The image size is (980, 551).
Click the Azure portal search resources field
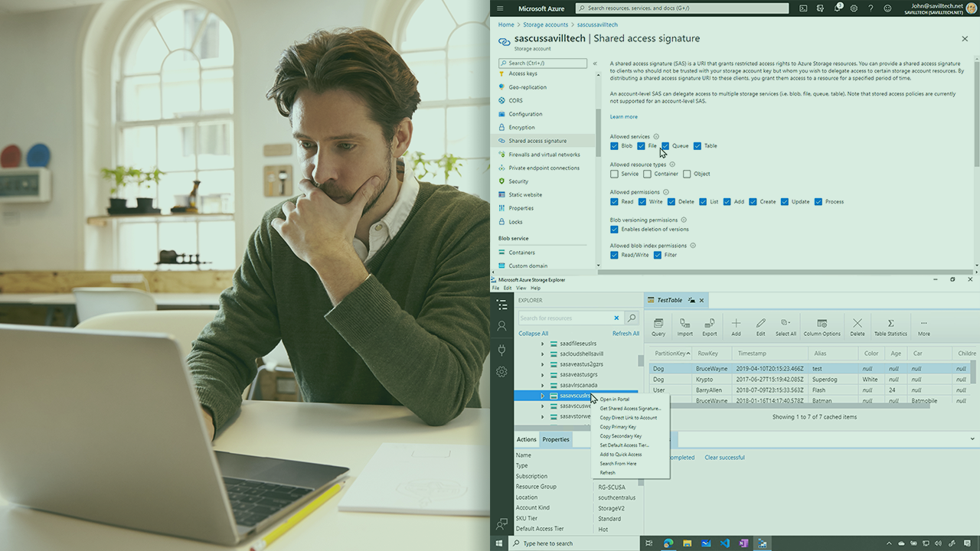(x=681, y=8)
